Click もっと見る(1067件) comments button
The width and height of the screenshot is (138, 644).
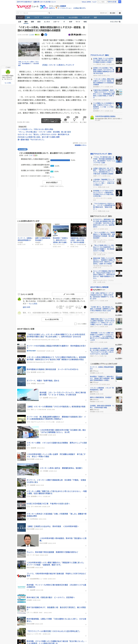click(52, 320)
